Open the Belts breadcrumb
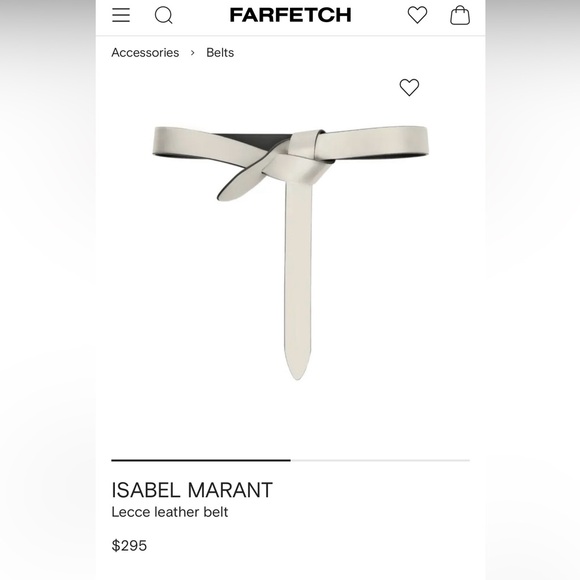Image resolution: width=580 pixels, height=580 pixels. pos(220,53)
